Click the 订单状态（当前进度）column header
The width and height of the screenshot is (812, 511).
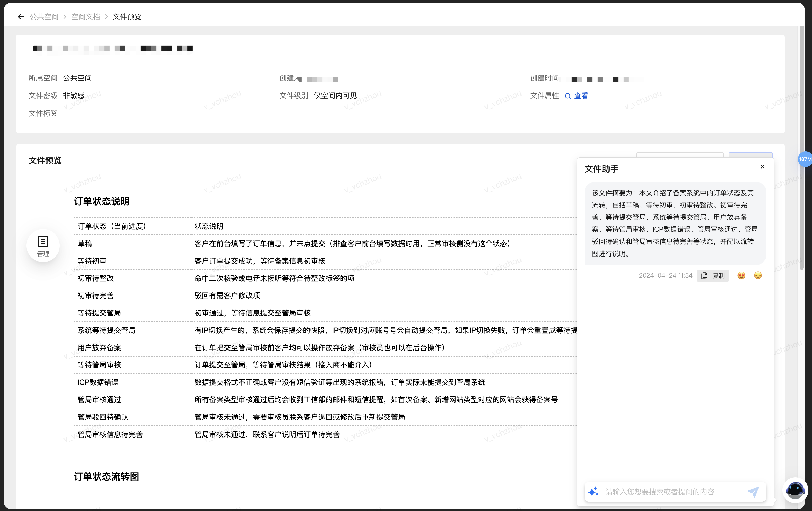(132, 226)
